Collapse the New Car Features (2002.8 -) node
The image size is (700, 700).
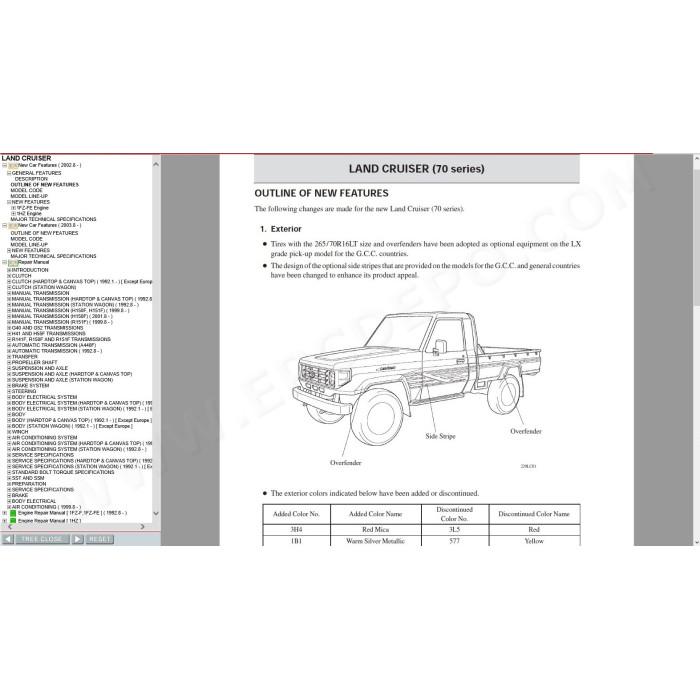pos(4,166)
